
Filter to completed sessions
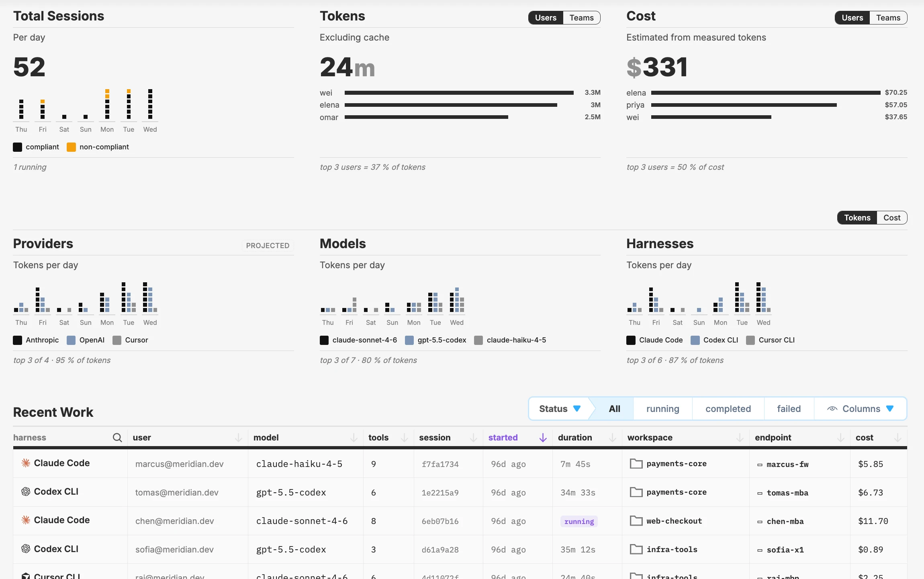pos(728,409)
